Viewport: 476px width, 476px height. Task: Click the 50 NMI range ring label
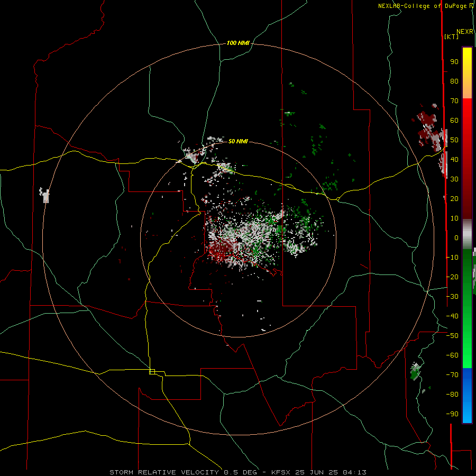(238, 141)
